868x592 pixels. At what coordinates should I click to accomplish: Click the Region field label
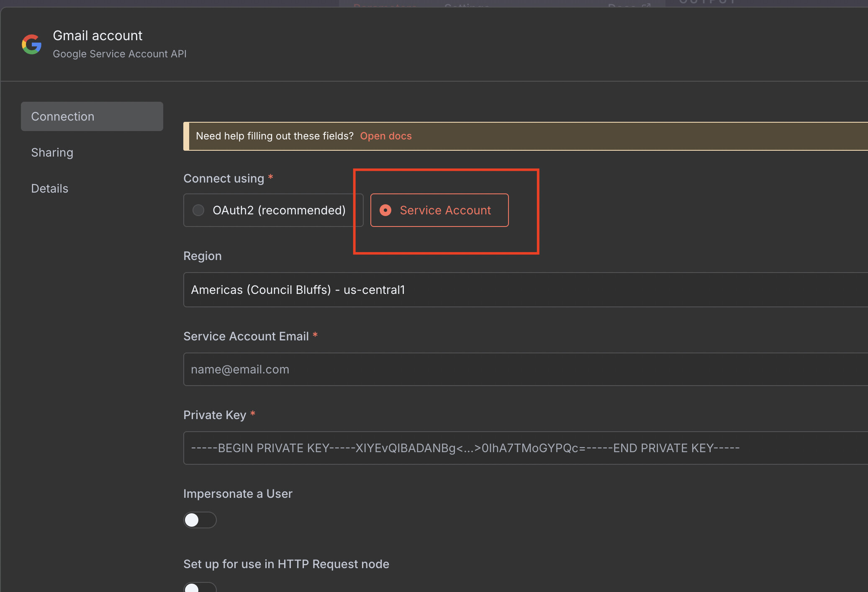pos(203,256)
